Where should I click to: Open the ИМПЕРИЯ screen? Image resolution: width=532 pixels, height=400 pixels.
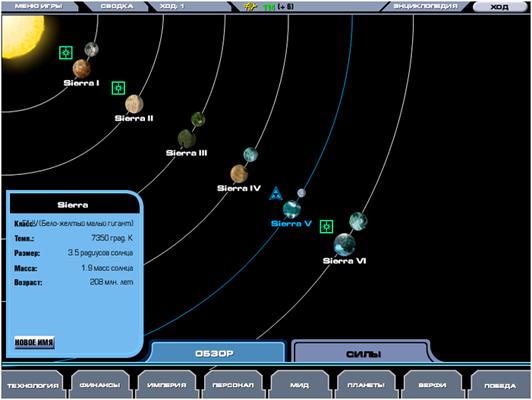point(167,385)
